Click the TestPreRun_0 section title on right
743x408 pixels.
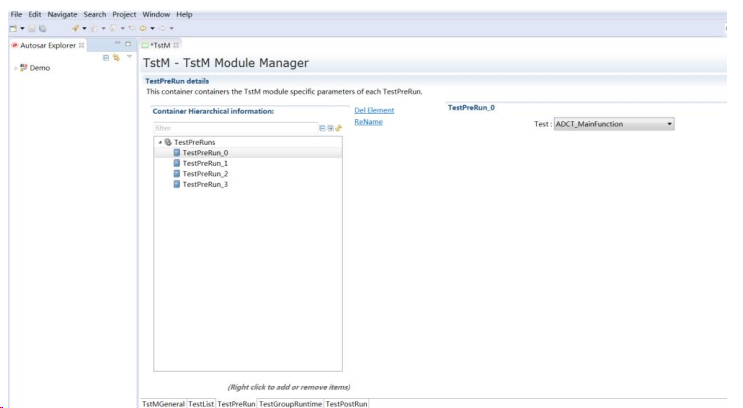tap(471, 108)
